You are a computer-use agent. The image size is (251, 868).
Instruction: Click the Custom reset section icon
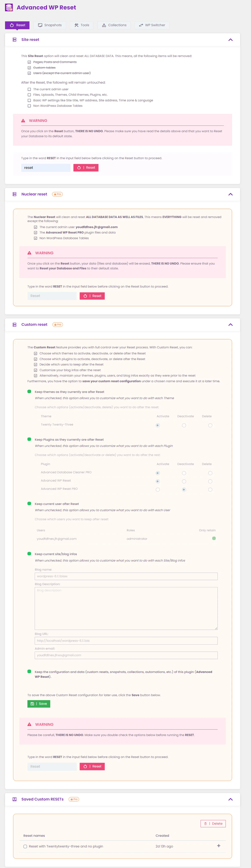pos(14,325)
